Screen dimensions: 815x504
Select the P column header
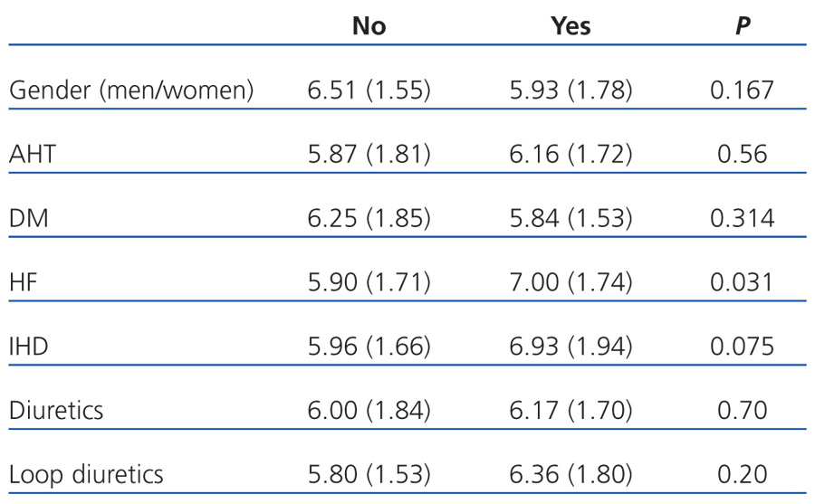point(742,25)
